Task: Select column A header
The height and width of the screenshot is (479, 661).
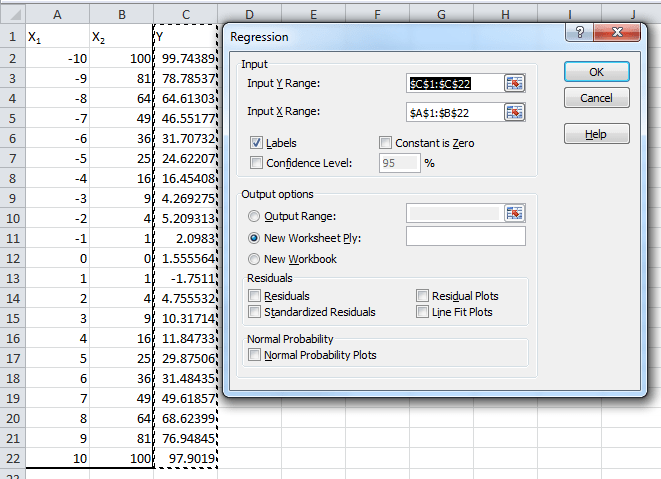Action: (x=57, y=15)
